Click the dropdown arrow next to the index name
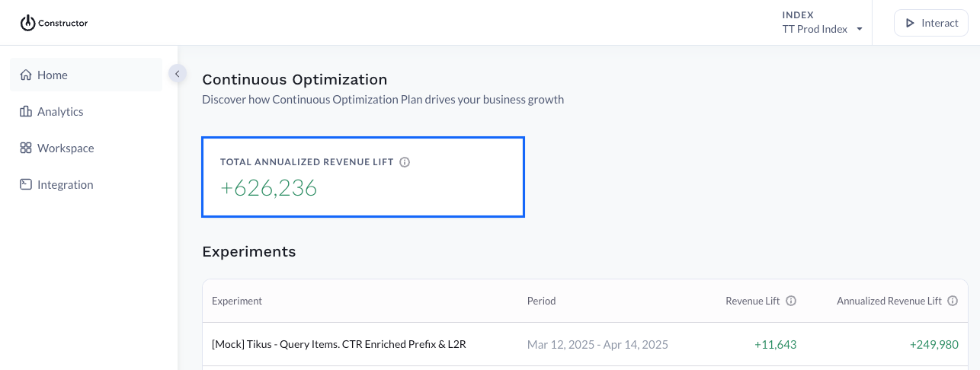 coord(860,30)
